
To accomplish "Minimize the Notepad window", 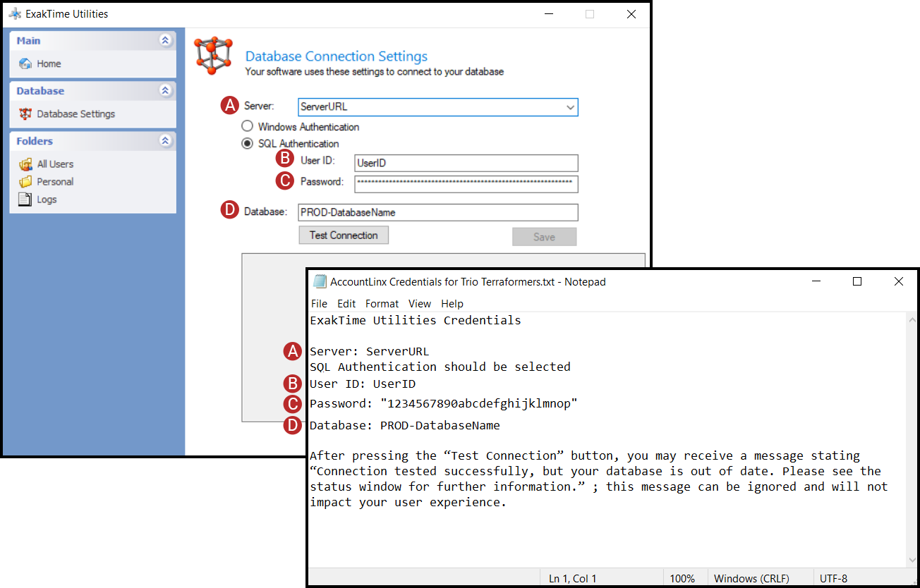I will tap(816, 281).
